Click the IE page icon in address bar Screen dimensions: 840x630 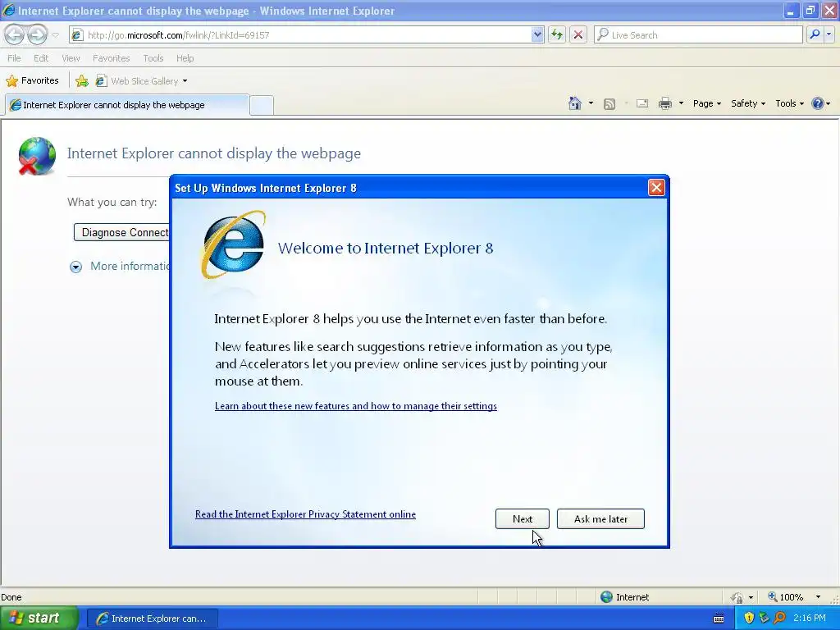[77, 34]
